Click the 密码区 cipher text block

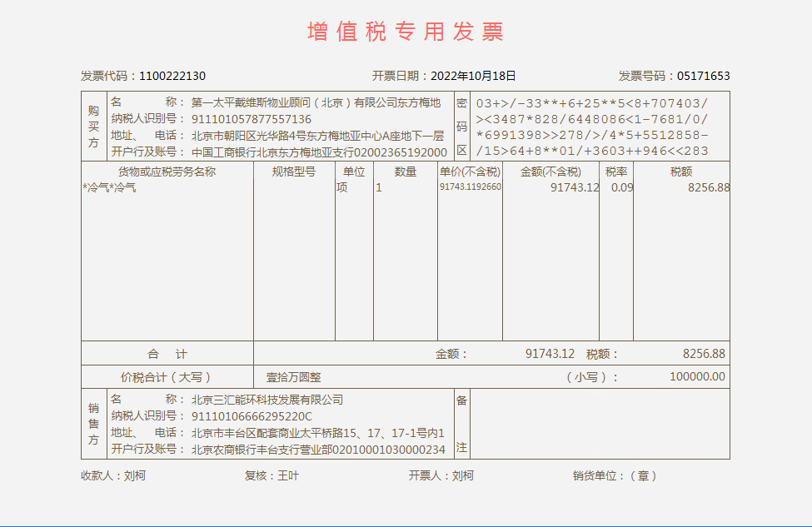click(x=592, y=127)
